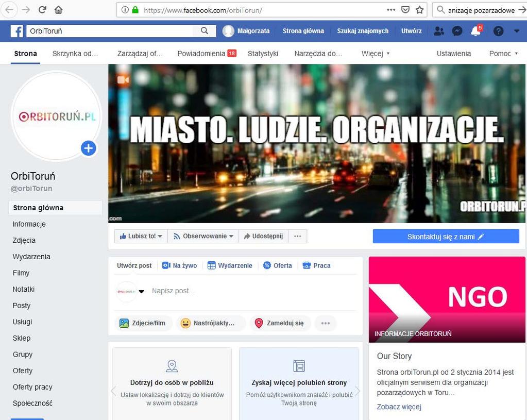Open the NGO Informacje OrbiToruń story image
527x420 pixels.
pos(447,299)
